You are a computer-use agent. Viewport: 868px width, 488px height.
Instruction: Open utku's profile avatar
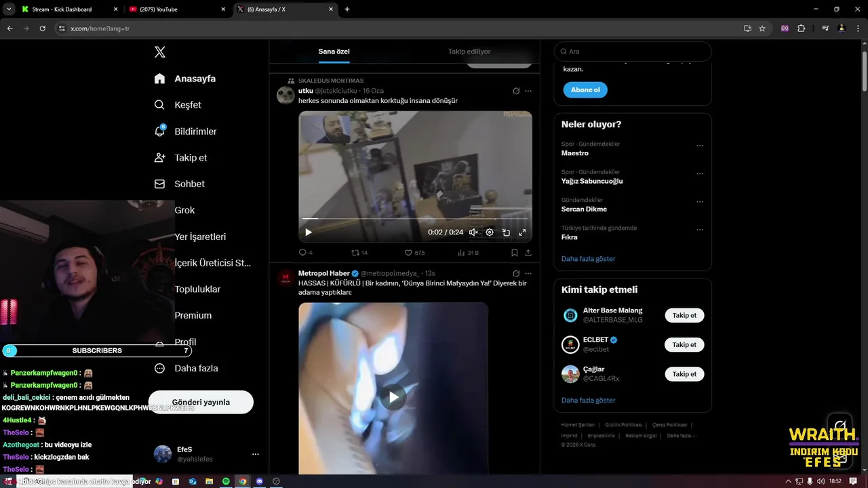[x=286, y=95]
